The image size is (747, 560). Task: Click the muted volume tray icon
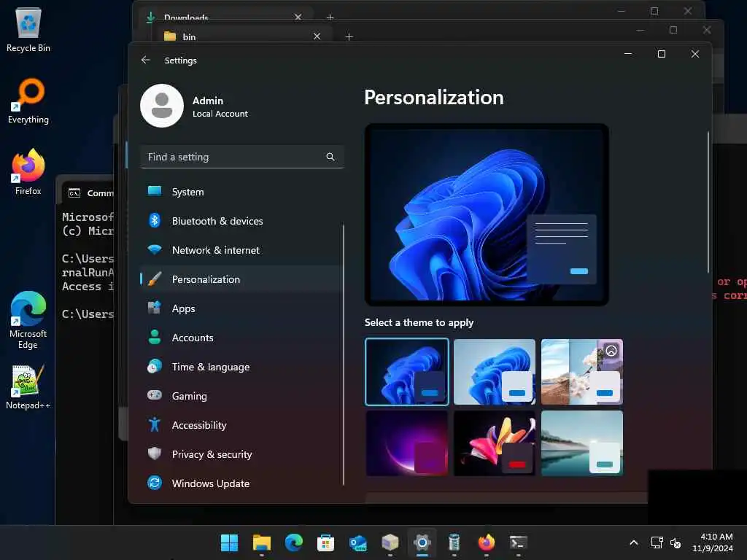675,542
